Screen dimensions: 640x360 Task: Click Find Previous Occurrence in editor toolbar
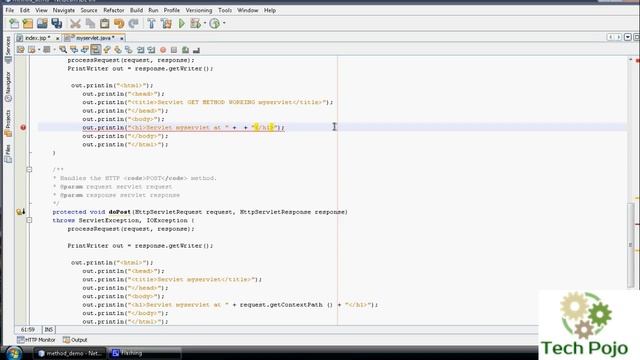click(x=74, y=50)
